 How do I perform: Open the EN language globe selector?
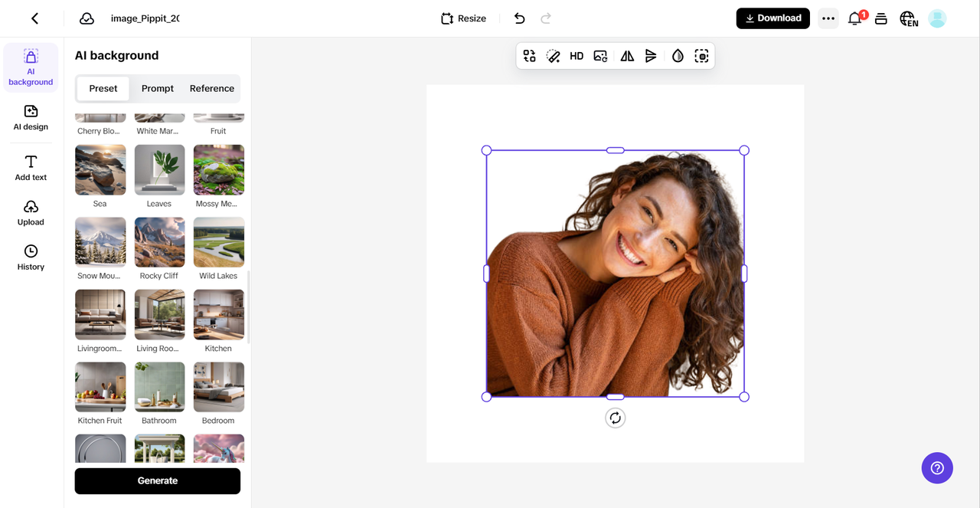coord(909,18)
